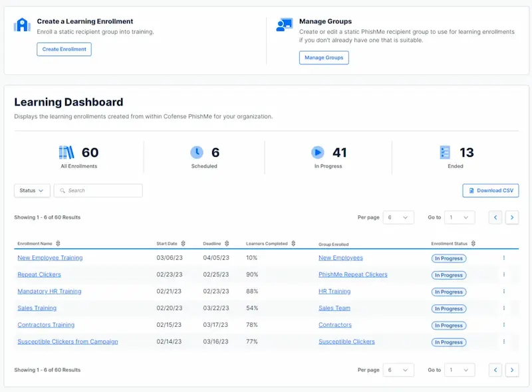Open row menu for Repeat Clickers

pos(504,274)
